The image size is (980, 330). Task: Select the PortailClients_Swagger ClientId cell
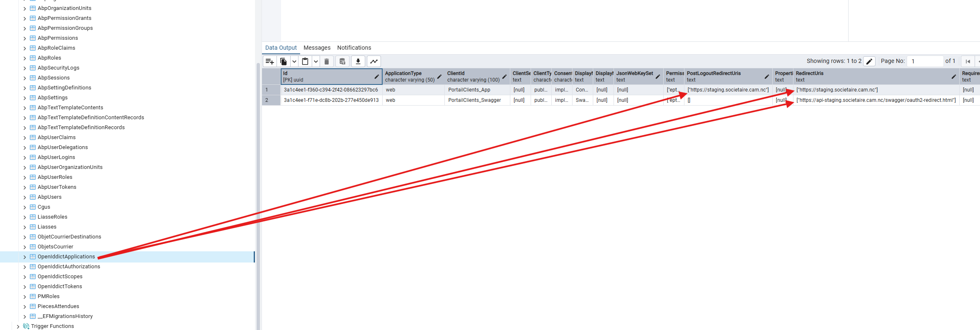pos(474,100)
